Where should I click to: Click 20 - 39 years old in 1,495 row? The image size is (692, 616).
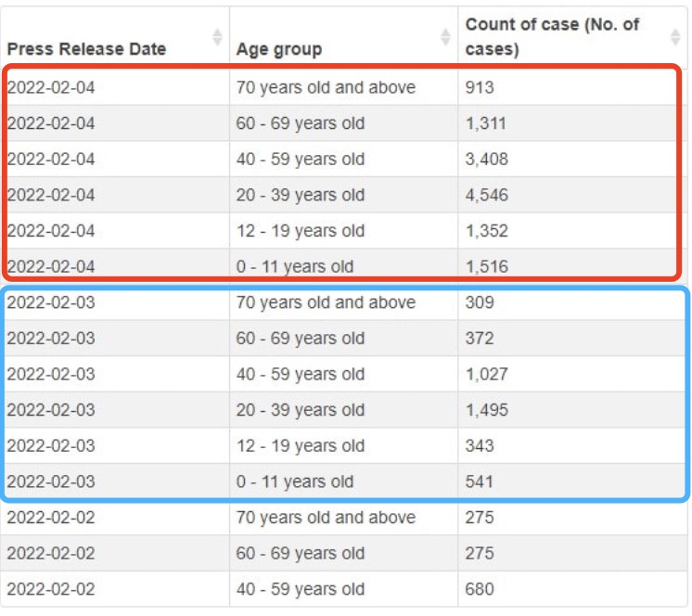point(301,409)
